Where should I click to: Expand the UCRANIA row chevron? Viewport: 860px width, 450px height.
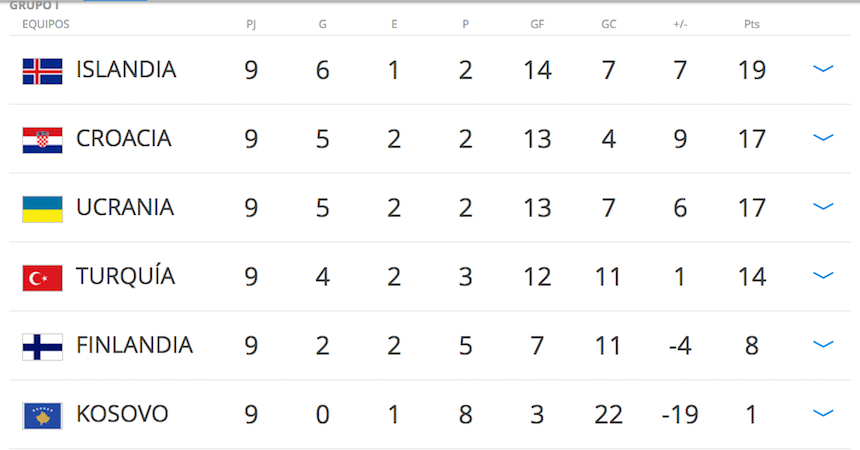point(823,207)
